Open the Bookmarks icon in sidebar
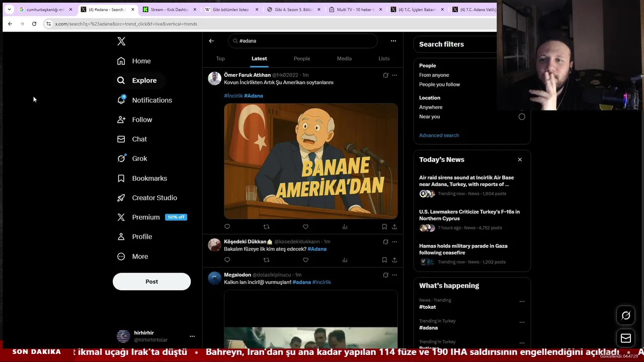This screenshot has width=644, height=362. [x=121, y=178]
